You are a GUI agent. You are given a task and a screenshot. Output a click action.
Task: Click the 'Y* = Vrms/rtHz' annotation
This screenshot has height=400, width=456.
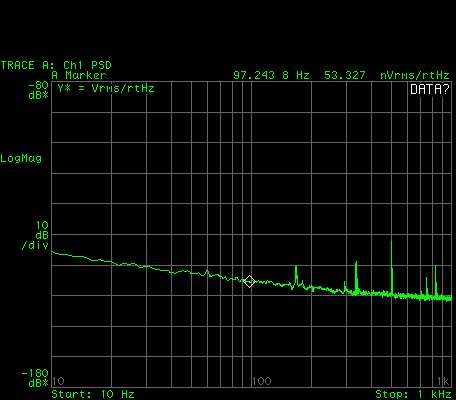106,88
